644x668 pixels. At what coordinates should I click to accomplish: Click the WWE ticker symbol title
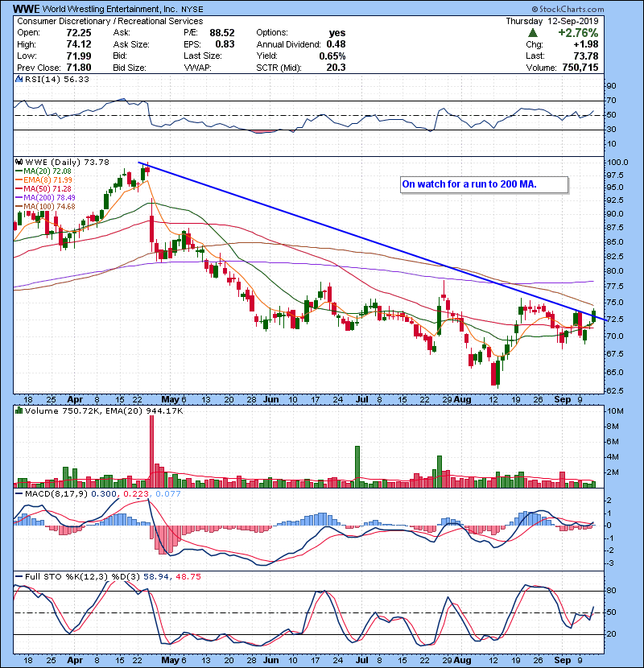tap(26, 9)
